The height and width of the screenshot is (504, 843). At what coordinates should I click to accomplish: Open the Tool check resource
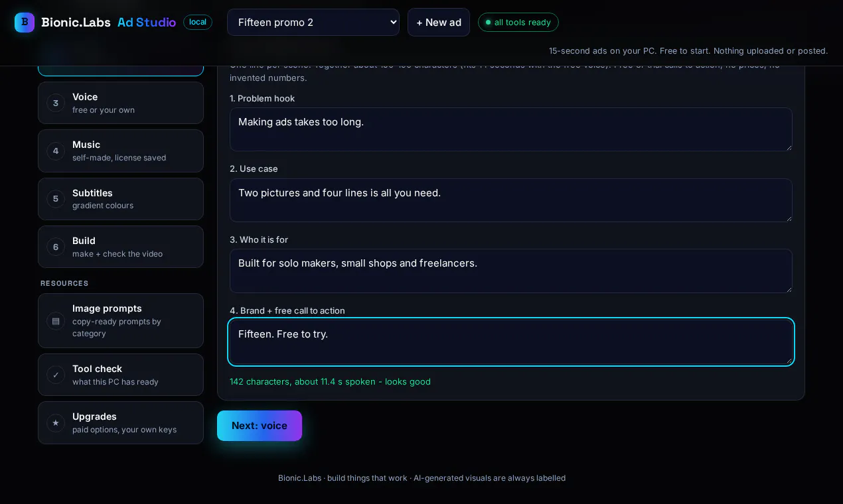point(121,375)
